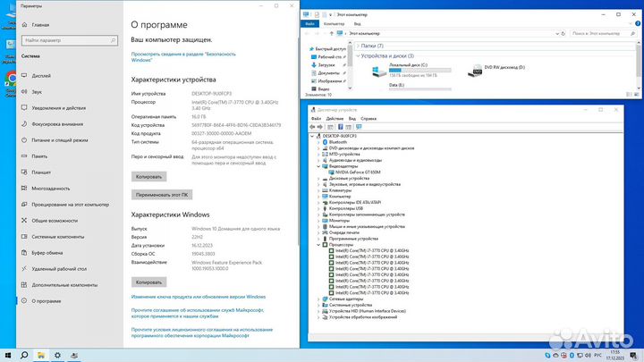The width and height of the screenshot is (644, 362).
Task: Collapse Папки (7) group in Explorer
Action: pos(358,46)
